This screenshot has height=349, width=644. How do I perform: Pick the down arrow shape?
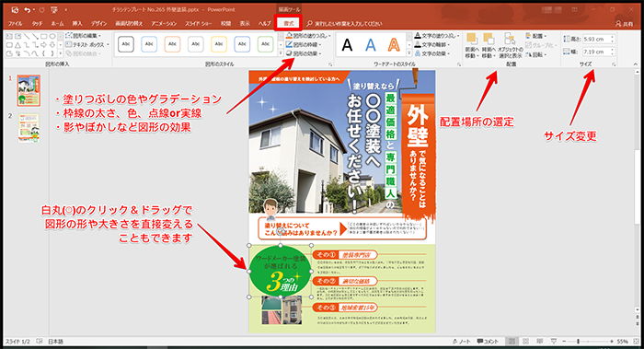(52, 45)
